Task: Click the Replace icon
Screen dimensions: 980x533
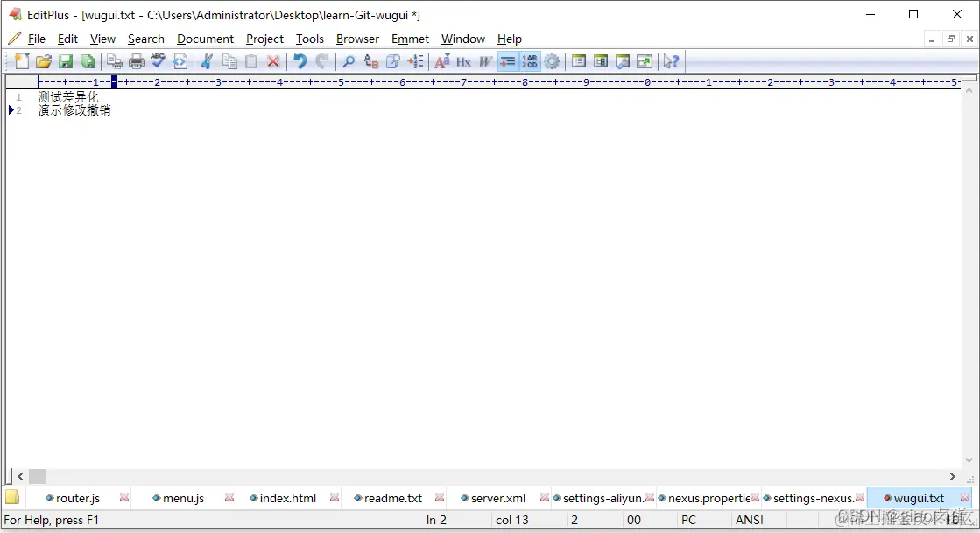Action: (371, 61)
